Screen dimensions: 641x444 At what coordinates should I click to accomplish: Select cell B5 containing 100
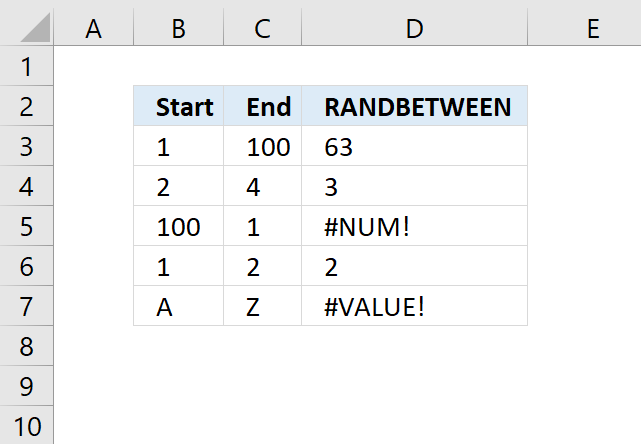pyautogui.click(x=179, y=226)
